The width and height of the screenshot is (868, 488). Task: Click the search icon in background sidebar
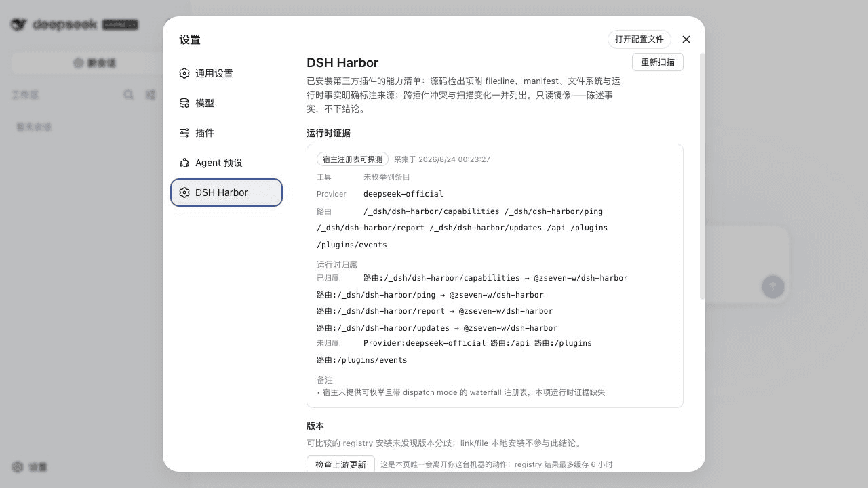[x=128, y=95]
